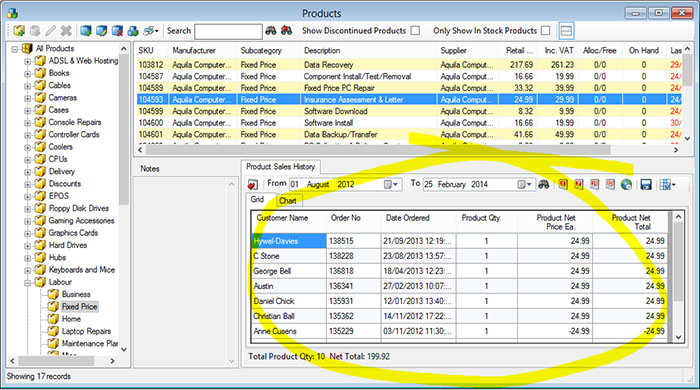
Task: Select the Data Recovery product row
Action: pos(408,65)
